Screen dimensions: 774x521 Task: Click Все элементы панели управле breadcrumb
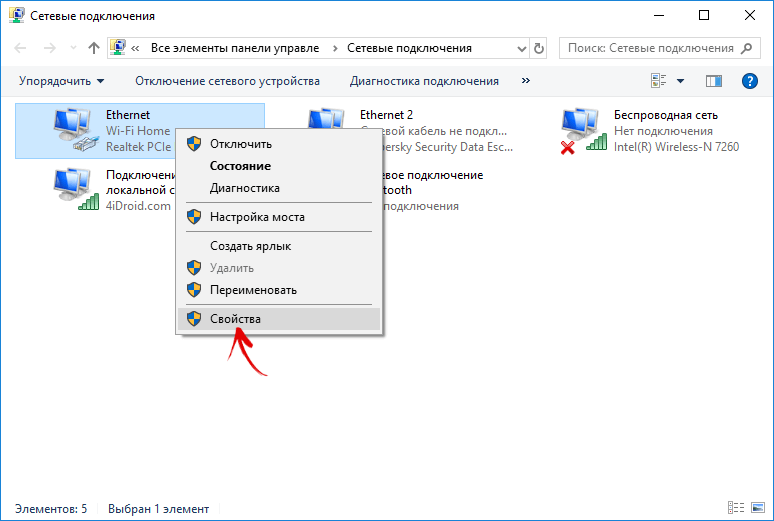coord(235,48)
